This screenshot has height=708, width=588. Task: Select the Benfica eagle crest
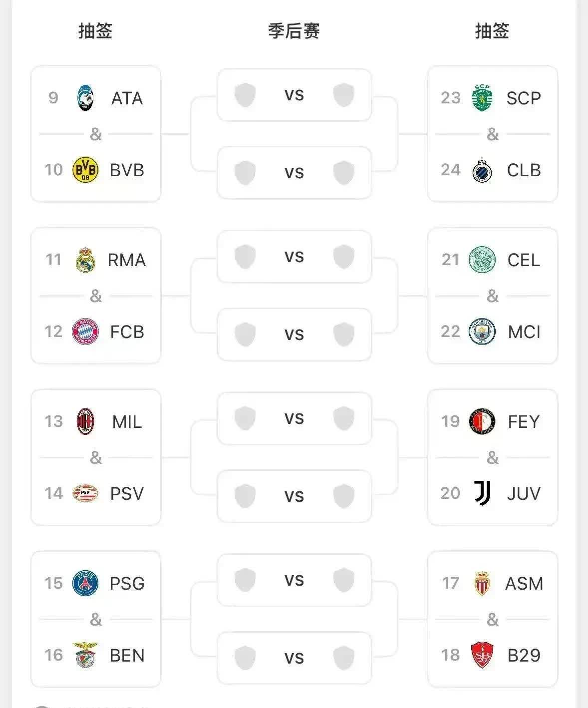[x=85, y=655]
